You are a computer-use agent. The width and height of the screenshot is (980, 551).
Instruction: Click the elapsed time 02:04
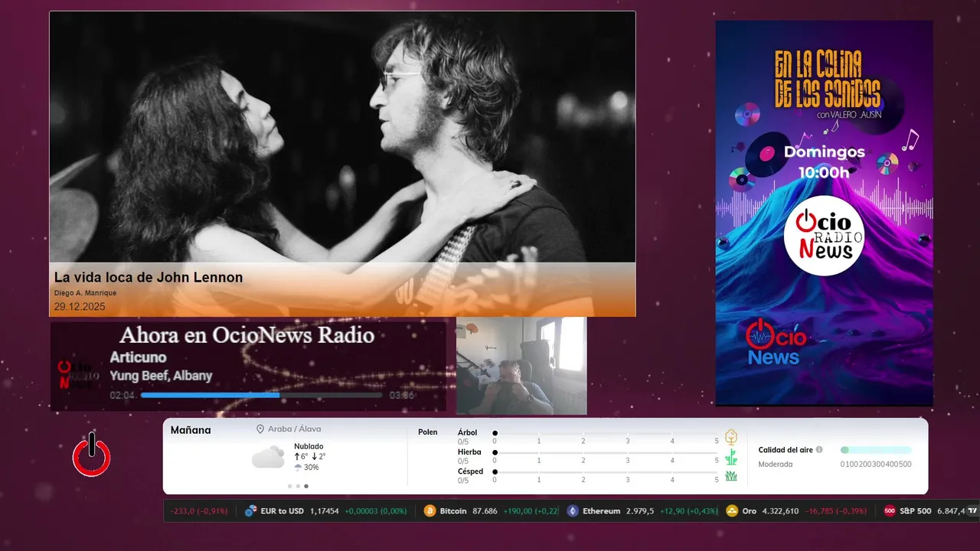pos(122,396)
